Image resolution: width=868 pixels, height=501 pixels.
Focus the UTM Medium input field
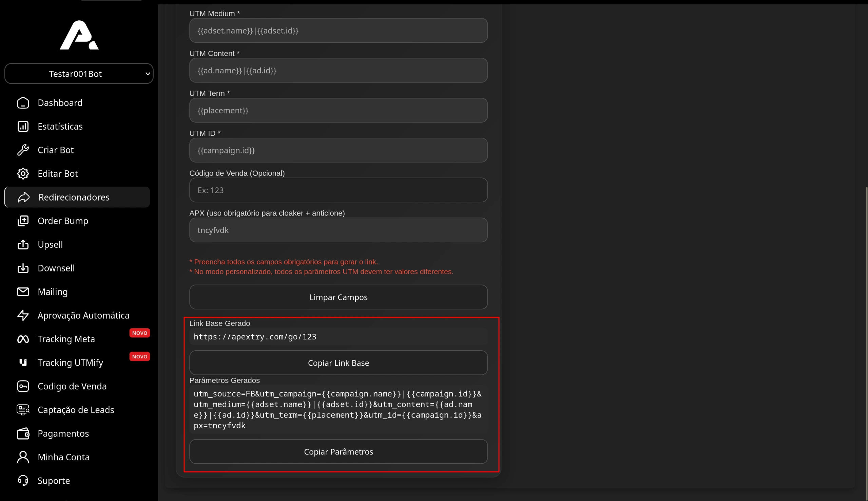(x=338, y=31)
